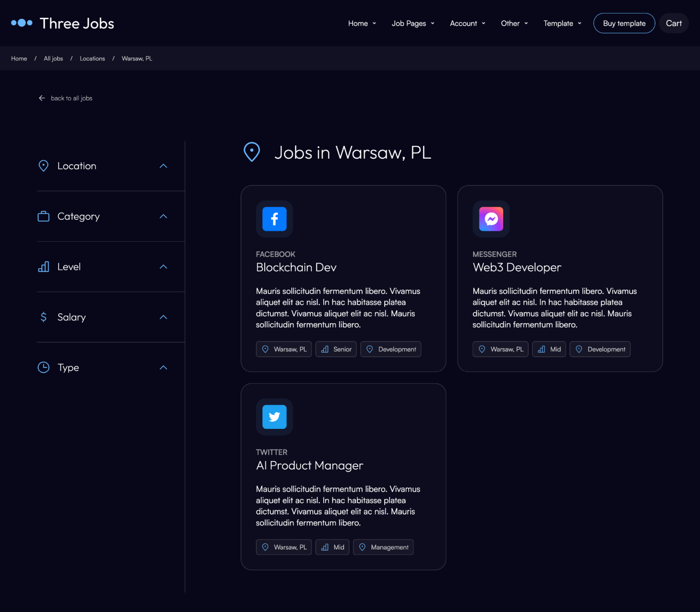Open the AI Product Manager job title
The width and height of the screenshot is (700, 612).
point(309,465)
